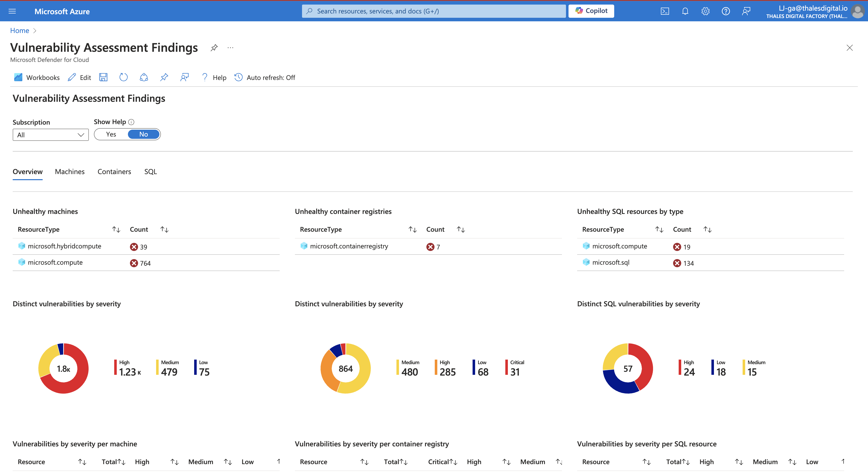Set Show Help to No
This screenshot has height=472, width=868.
[x=144, y=134]
